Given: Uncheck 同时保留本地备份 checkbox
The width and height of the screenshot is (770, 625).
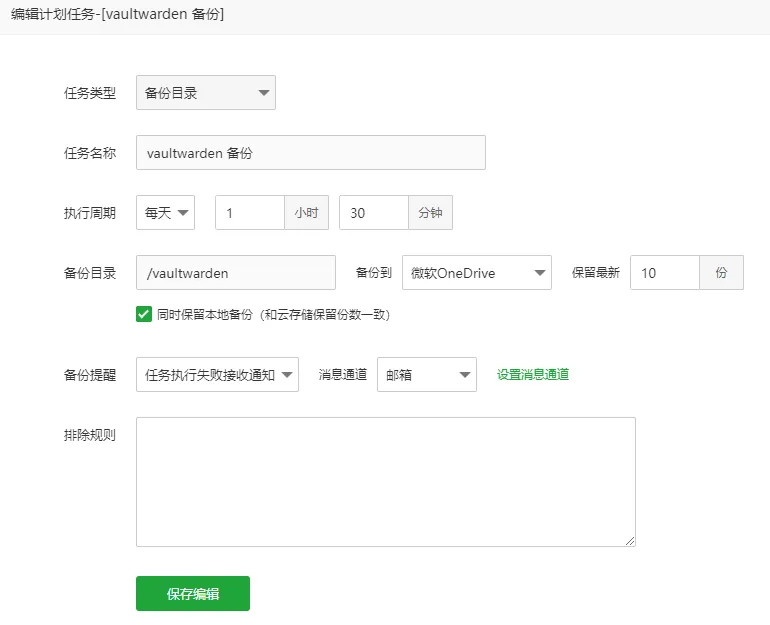Looking at the screenshot, I should 144,314.
